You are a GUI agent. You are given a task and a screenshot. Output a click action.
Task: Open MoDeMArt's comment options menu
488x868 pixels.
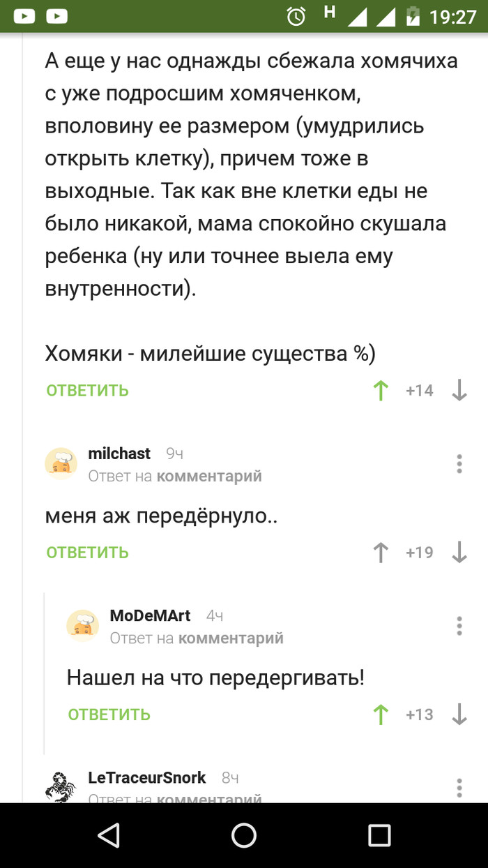point(459,626)
